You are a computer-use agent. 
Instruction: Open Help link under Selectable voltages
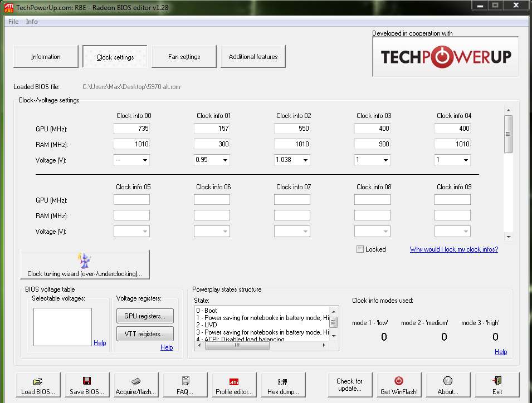pyautogui.click(x=100, y=343)
